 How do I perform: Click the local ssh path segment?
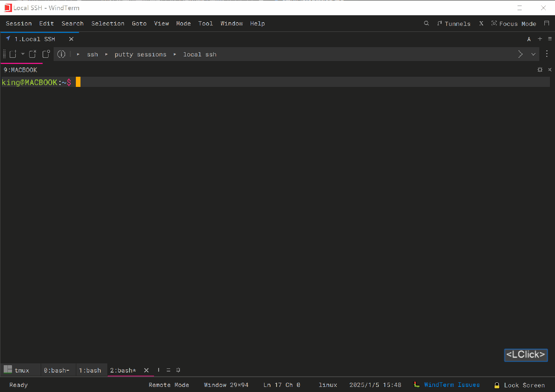[x=200, y=55]
